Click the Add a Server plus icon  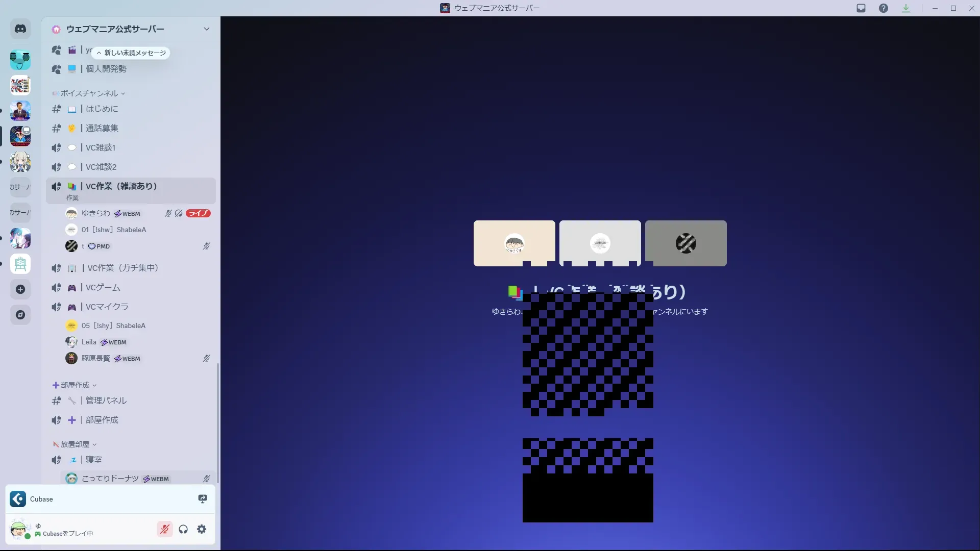pyautogui.click(x=20, y=289)
